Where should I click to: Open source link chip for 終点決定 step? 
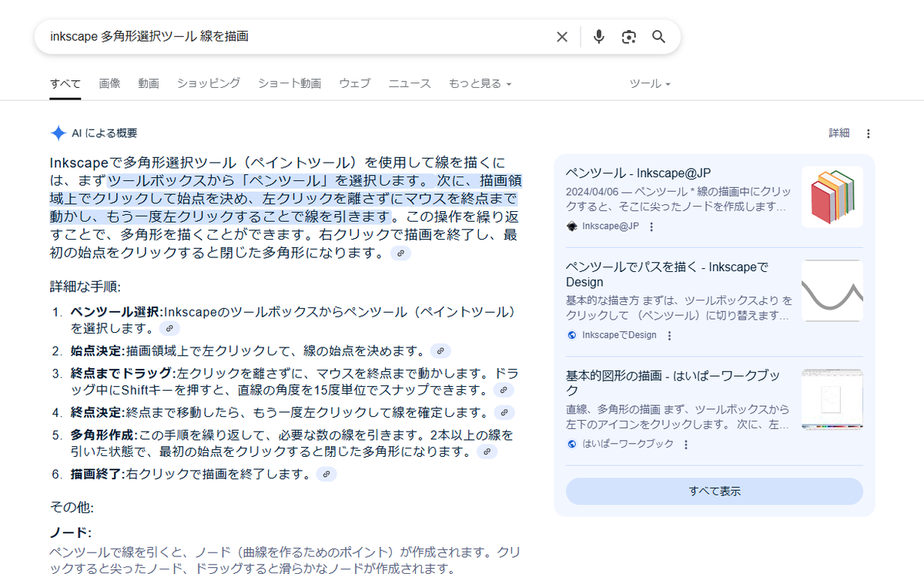(504, 412)
